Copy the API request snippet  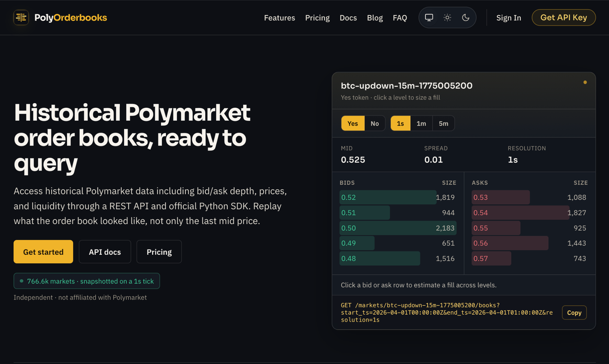574,313
